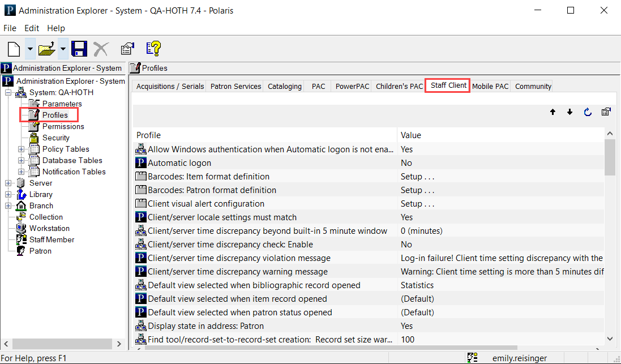Select the Automatic logon profile row
The image size is (621, 364).
[x=179, y=163]
